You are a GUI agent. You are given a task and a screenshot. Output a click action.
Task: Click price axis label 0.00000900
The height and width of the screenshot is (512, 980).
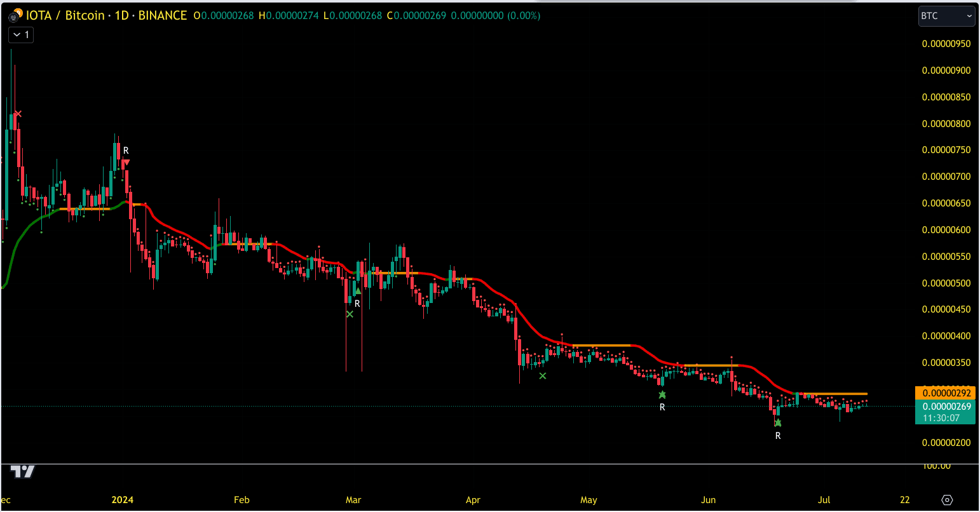pos(946,71)
